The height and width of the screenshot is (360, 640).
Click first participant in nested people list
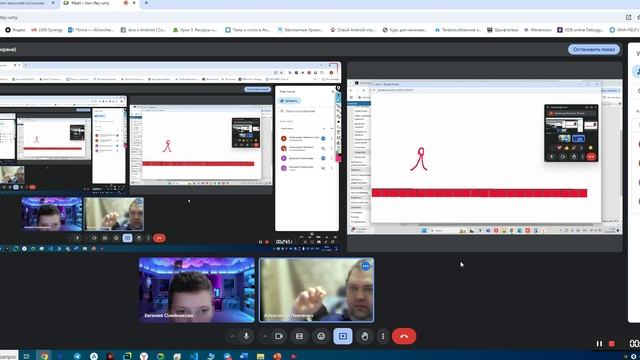(305, 138)
